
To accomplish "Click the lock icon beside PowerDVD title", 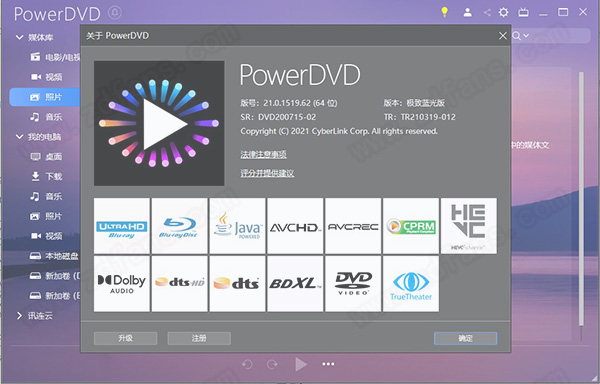I will [x=115, y=13].
